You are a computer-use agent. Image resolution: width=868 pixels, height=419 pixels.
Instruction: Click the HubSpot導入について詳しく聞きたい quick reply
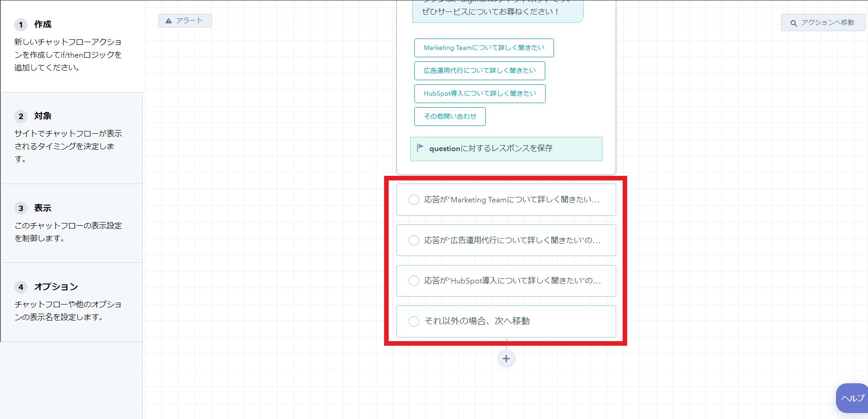[480, 93]
